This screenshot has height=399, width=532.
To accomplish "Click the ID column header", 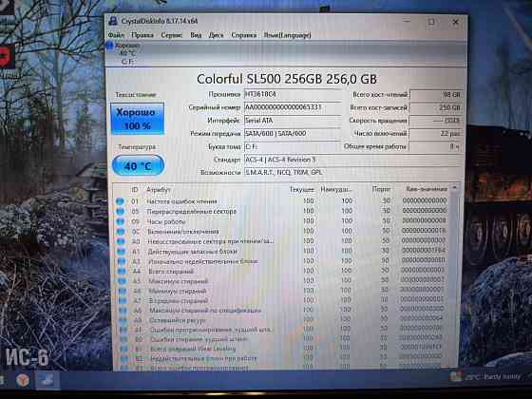I will click(x=135, y=190).
